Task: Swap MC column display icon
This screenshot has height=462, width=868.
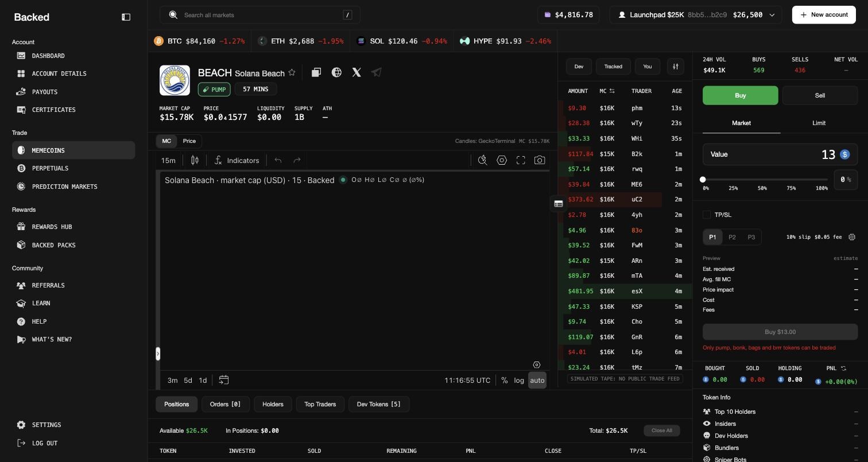Action: tap(612, 91)
